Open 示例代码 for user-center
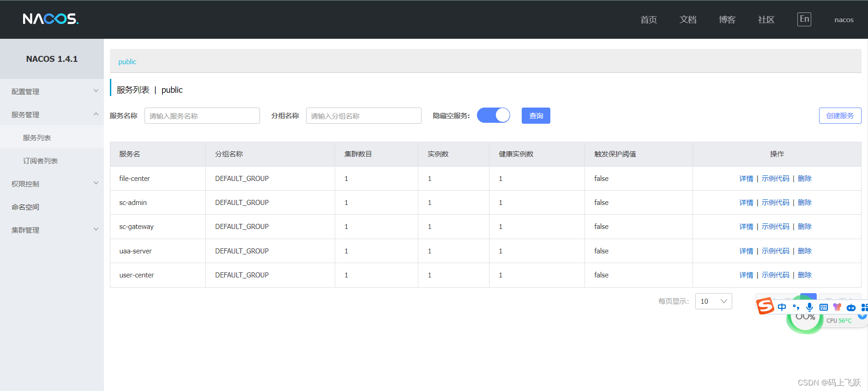Image resolution: width=868 pixels, height=391 pixels. tap(776, 275)
